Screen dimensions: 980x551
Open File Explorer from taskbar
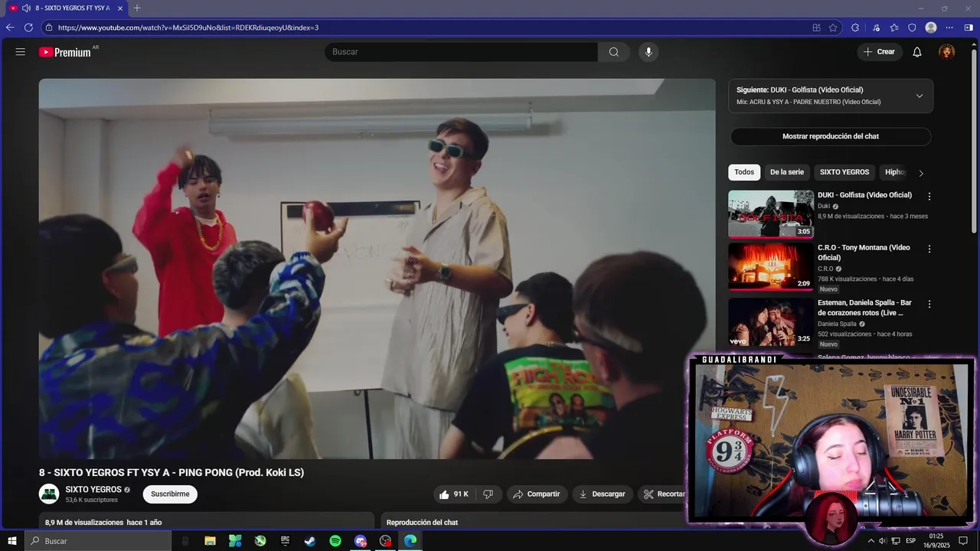point(210,541)
